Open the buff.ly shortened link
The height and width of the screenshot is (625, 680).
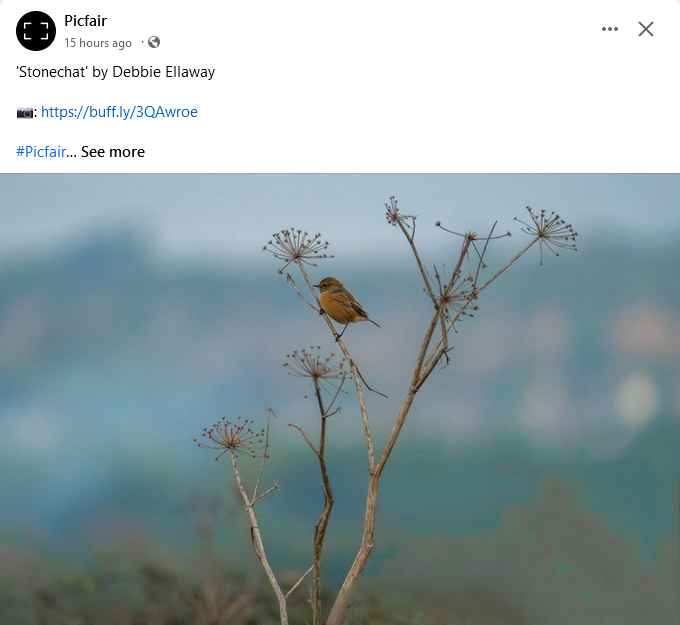[x=119, y=112]
